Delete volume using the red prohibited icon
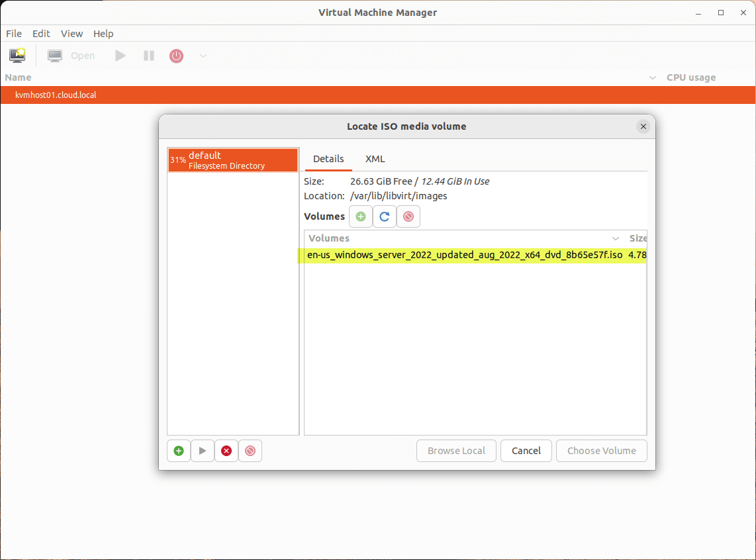Screen dimensions: 756x560 [x=408, y=216]
